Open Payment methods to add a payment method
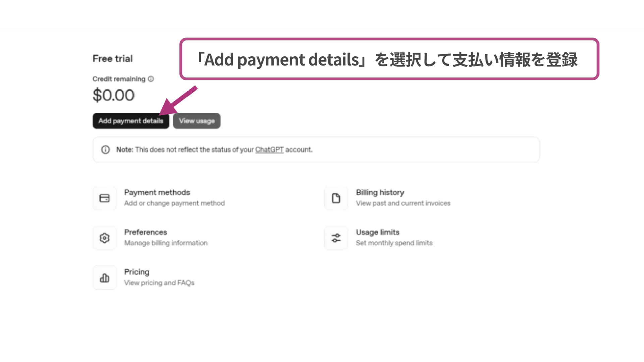Image resolution: width=644 pixels, height=362 pixels. [x=157, y=192]
